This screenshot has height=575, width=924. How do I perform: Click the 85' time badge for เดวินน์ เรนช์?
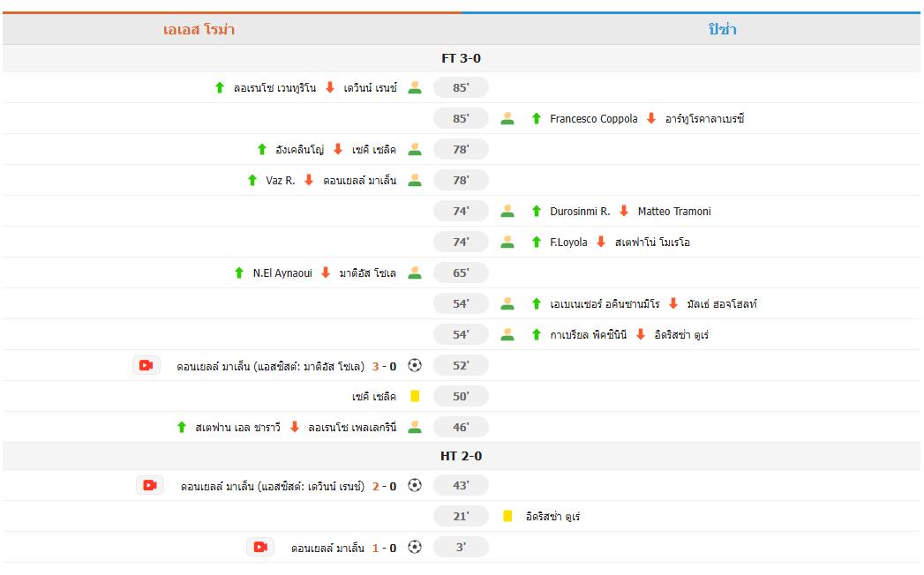460,87
